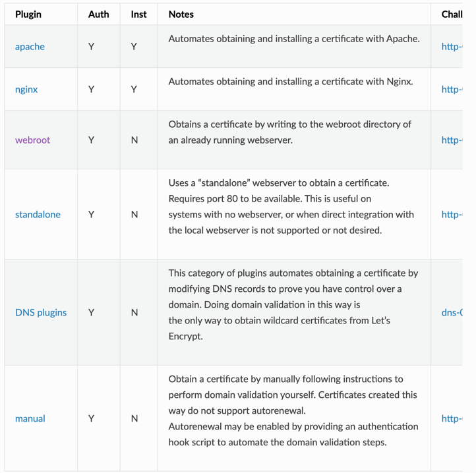Image resolution: width=476 pixels, height=473 pixels.
Task: Click the Notes column header
Action: pyautogui.click(x=181, y=14)
